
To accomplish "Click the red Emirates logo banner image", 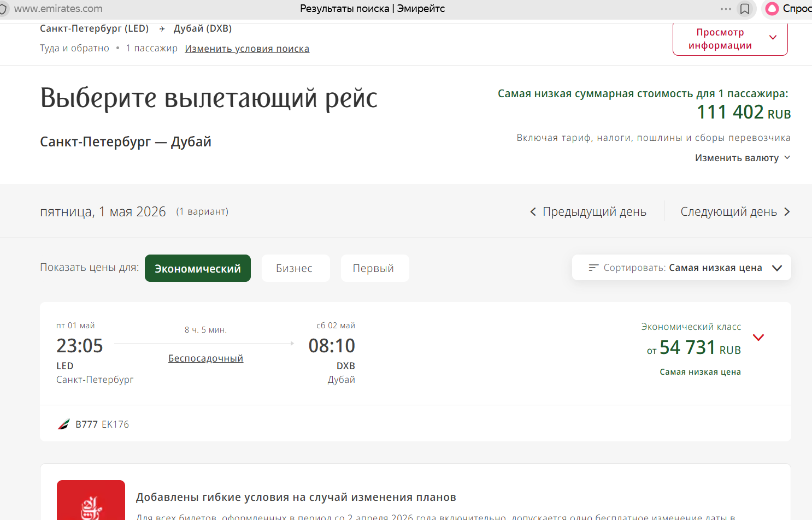I will 91,500.
